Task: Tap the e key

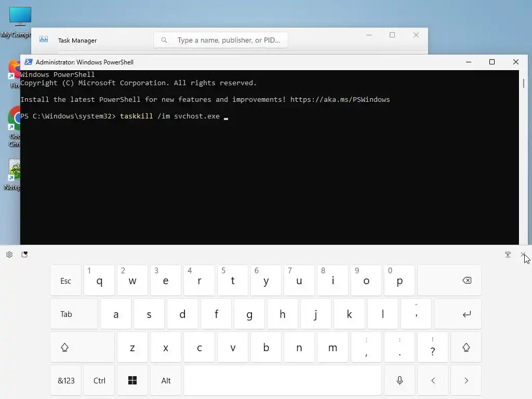Action: click(166, 281)
